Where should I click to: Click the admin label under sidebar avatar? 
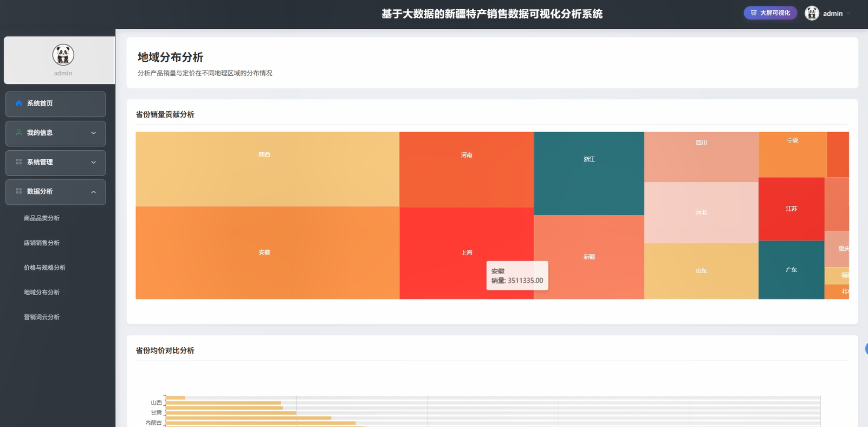[63, 73]
